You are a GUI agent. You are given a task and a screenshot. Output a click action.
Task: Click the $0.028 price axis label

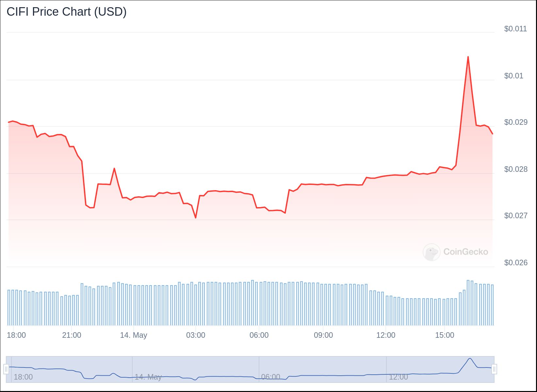(x=516, y=169)
